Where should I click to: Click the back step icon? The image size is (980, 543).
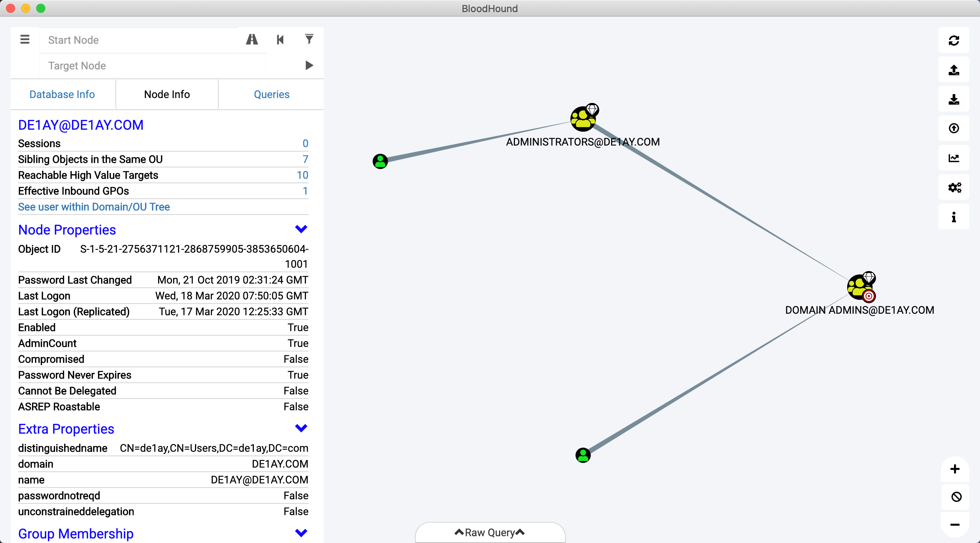(280, 40)
